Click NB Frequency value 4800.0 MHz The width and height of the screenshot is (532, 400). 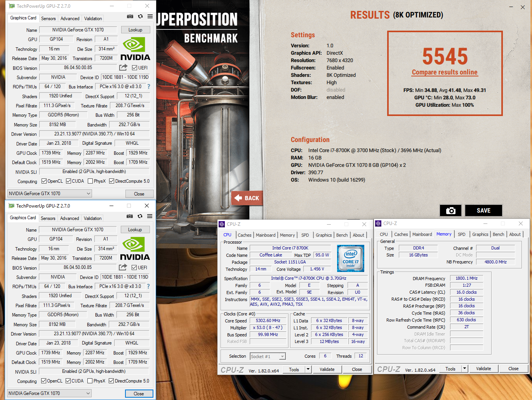coord(495,262)
